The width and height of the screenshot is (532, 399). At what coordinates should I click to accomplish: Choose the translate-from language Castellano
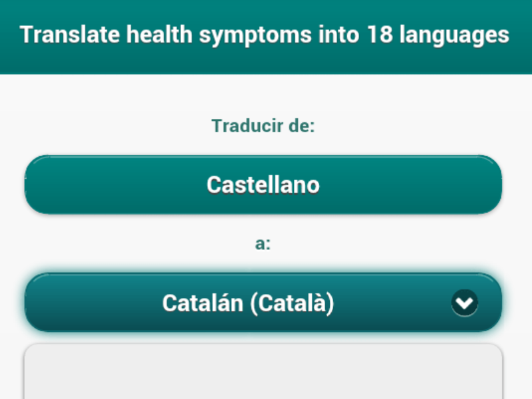pos(263,185)
